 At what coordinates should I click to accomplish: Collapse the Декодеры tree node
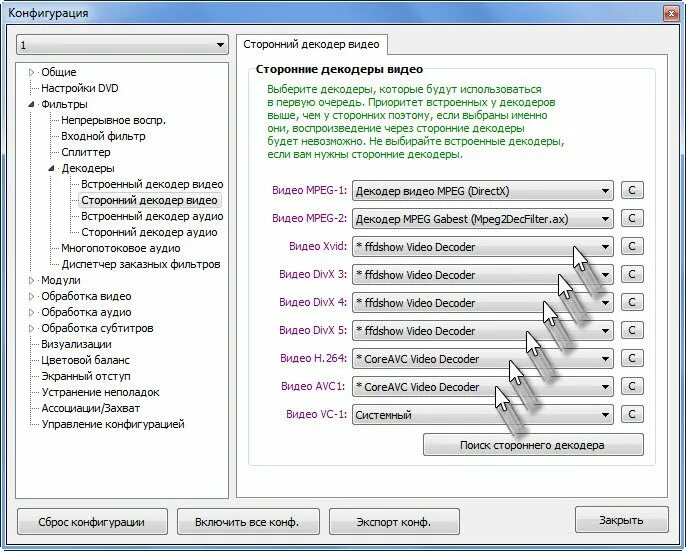coord(51,168)
